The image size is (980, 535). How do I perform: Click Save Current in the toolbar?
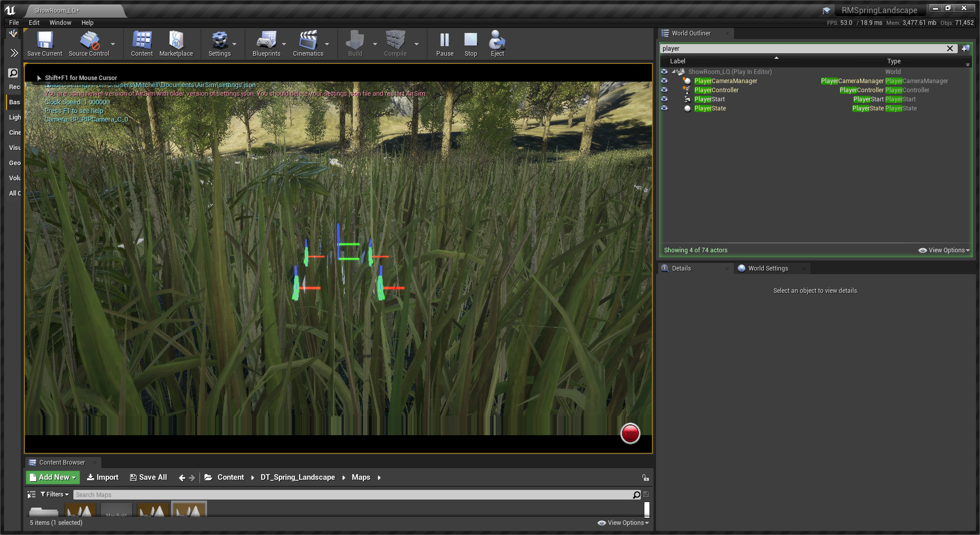tap(45, 44)
